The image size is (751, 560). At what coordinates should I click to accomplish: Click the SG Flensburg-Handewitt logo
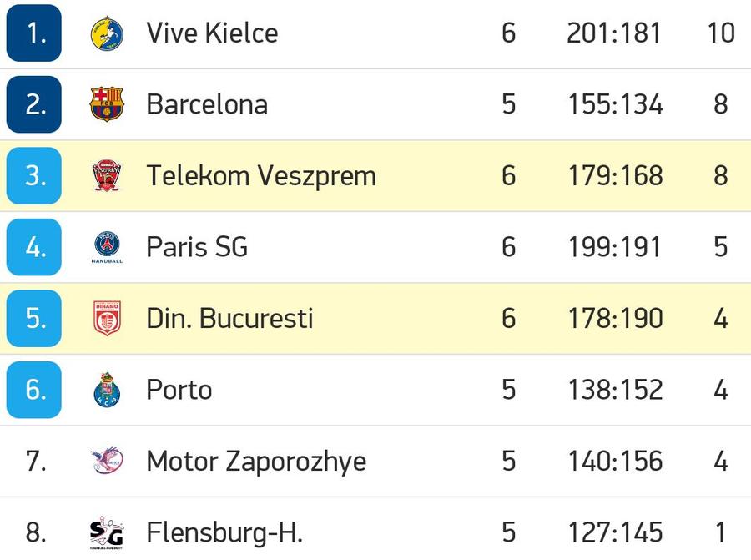point(107,532)
